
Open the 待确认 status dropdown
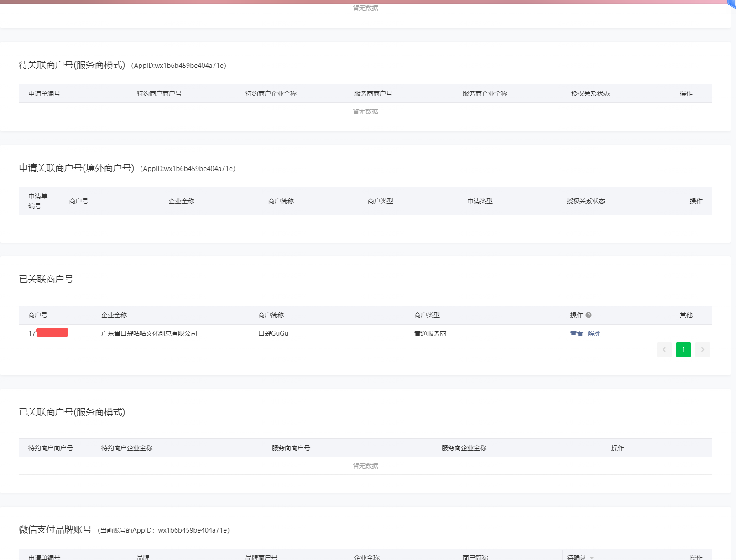[x=580, y=557]
